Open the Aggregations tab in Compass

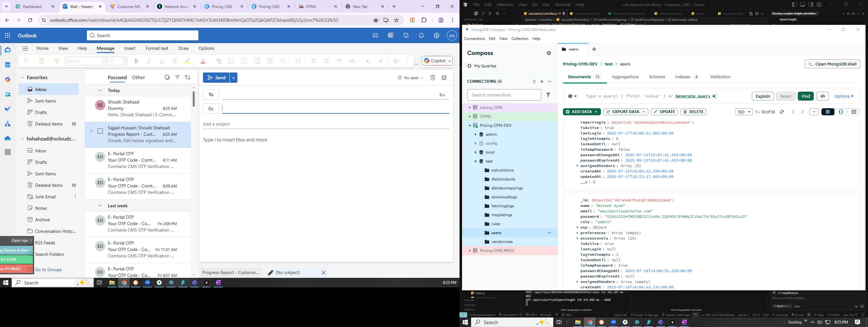625,77
